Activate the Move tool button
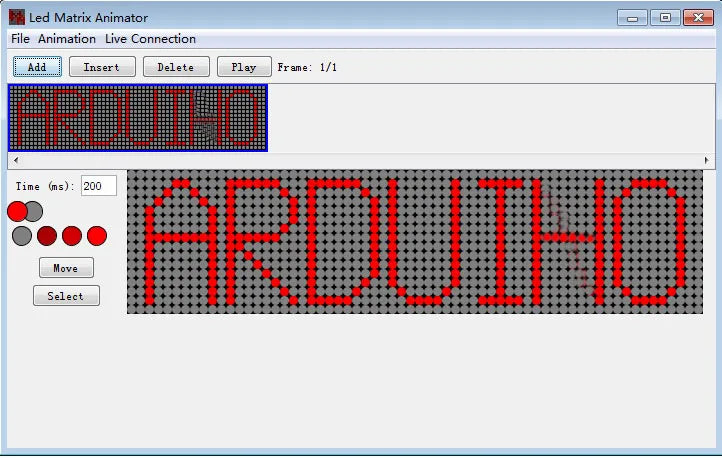This screenshot has width=722, height=458. (x=66, y=268)
